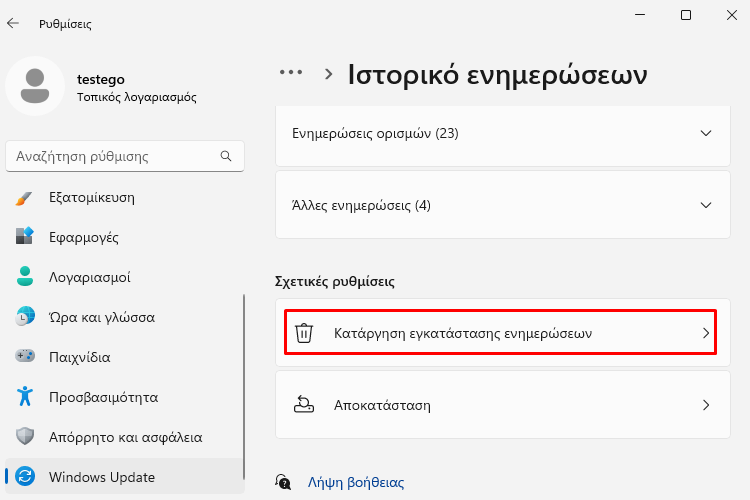The width and height of the screenshot is (750, 500).
Task: Expand Άλλες ενημερώσεις (4) section
Action: 503,205
